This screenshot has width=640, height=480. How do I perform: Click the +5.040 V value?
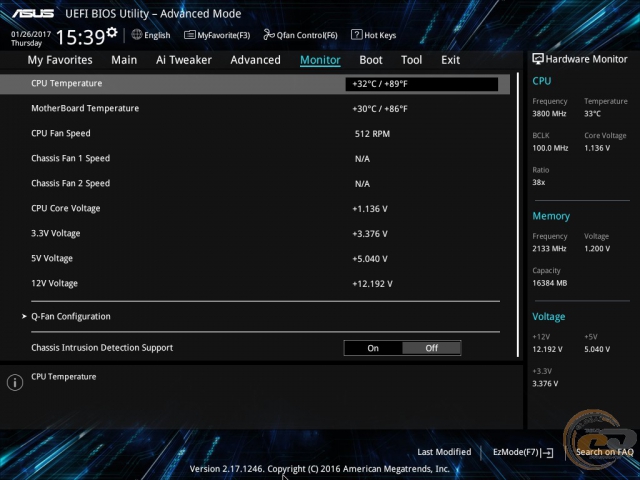pos(370,259)
